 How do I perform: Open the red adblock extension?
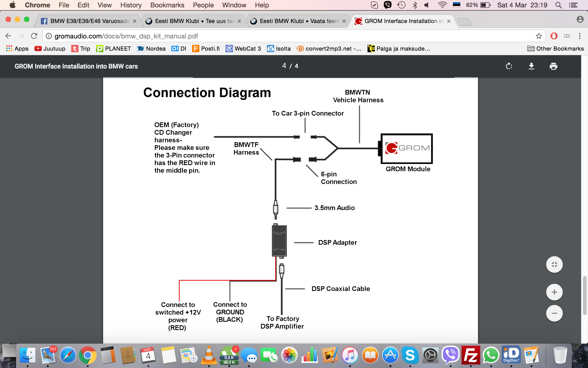pos(554,36)
